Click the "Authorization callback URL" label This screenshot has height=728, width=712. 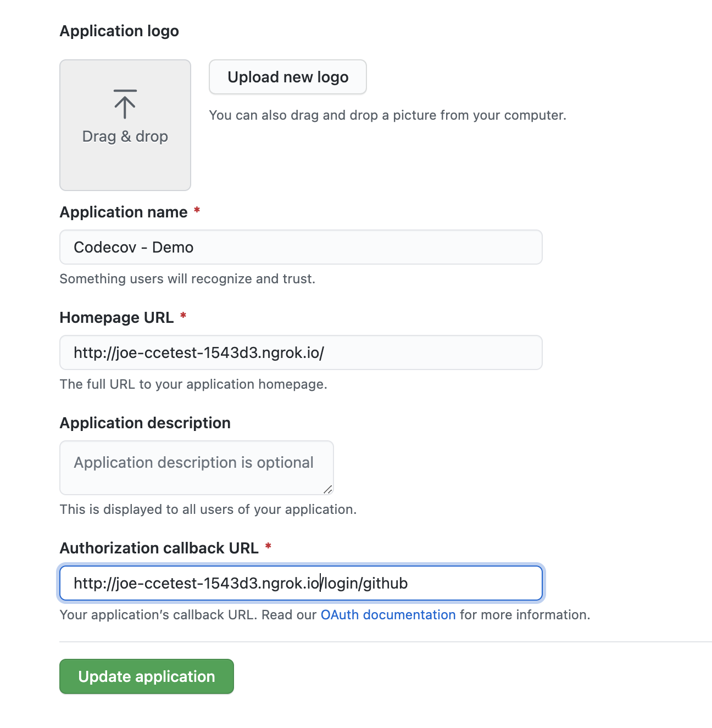click(159, 548)
